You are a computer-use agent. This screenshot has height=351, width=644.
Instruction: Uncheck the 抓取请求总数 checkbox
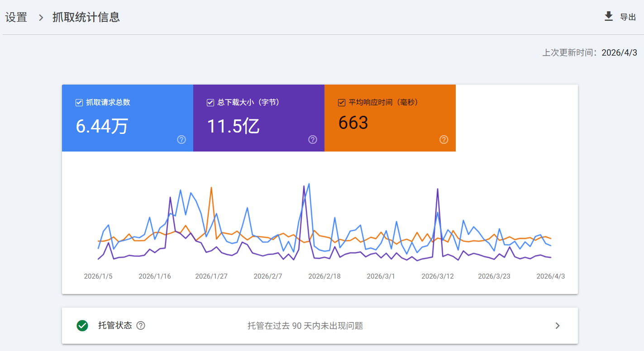(x=79, y=103)
